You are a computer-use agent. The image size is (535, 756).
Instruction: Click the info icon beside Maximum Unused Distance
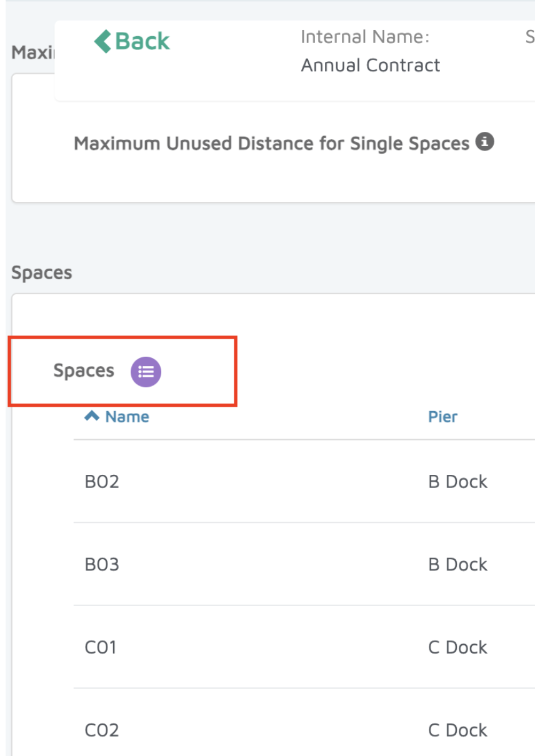484,142
